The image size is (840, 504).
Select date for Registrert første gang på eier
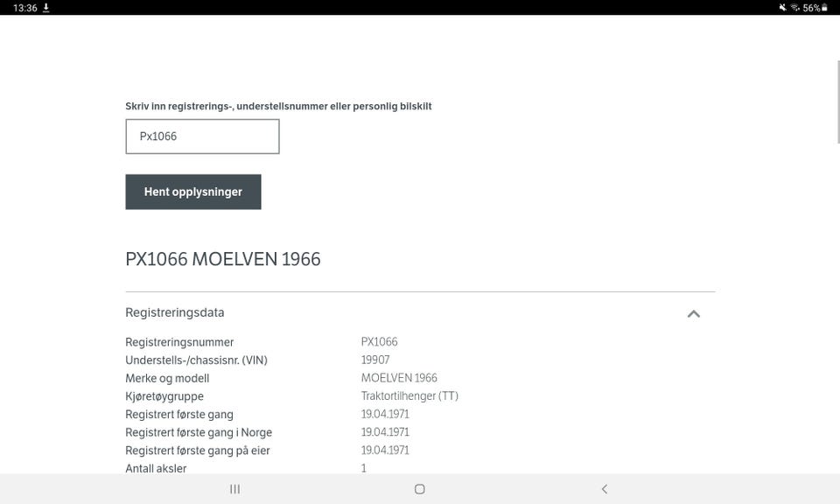pos(385,451)
